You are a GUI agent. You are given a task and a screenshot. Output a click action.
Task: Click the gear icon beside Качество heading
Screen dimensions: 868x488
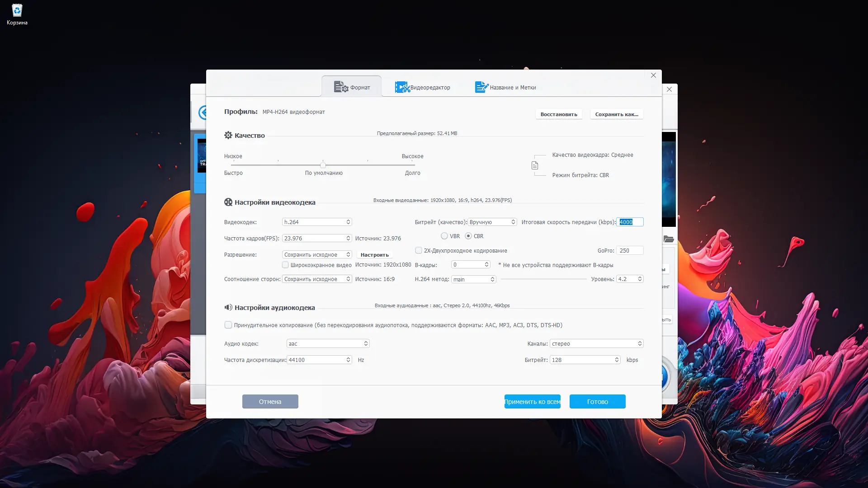228,135
